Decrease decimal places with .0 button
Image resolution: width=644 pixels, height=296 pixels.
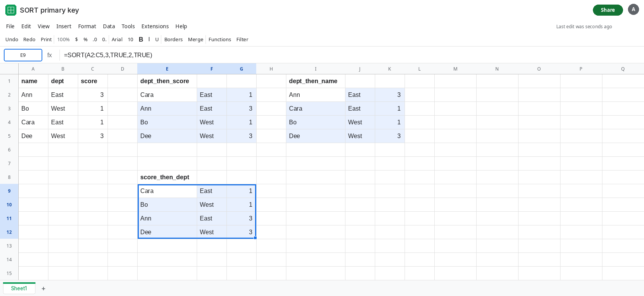coord(95,39)
